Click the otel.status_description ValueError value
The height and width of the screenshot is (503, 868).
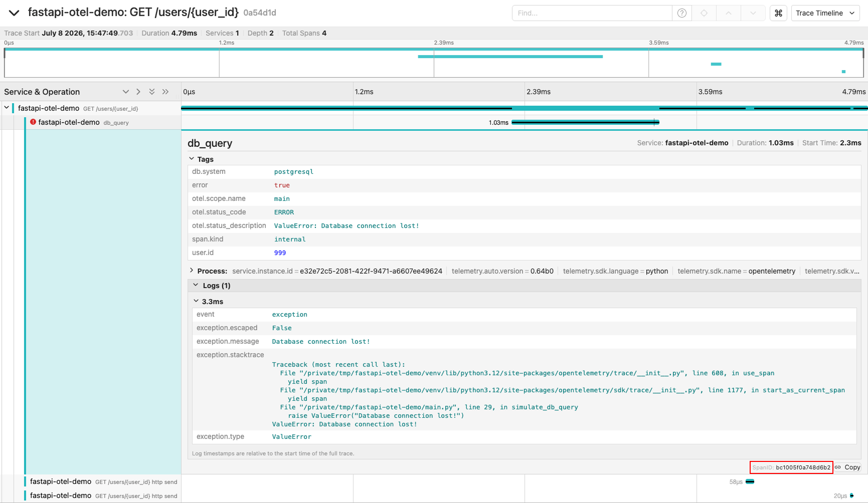[x=346, y=226]
